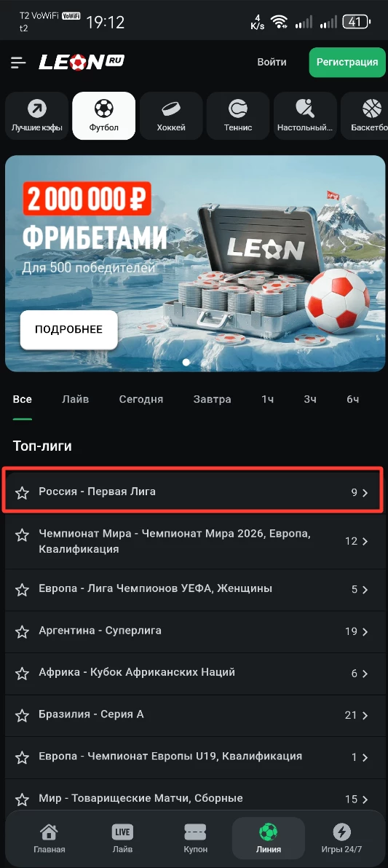Image resolution: width=388 pixels, height=868 pixels.
Task: Expand UEFA Women's Champions League chevron
Action: (365, 590)
